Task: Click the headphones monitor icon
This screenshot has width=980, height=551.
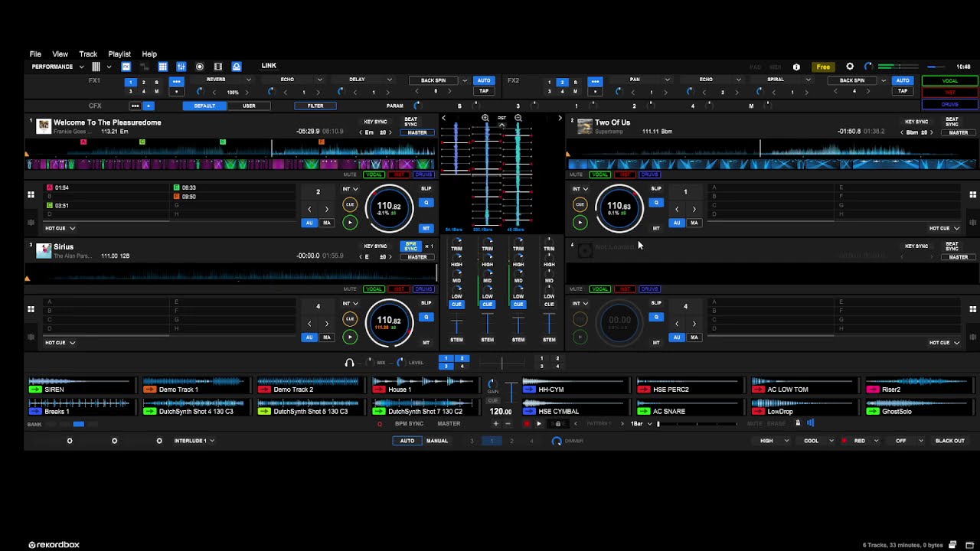Action: [x=350, y=363]
